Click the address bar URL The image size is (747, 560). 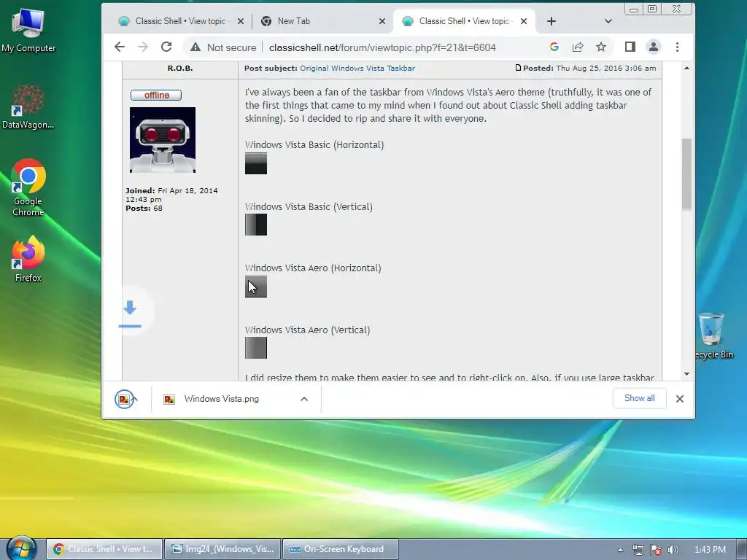pos(382,47)
